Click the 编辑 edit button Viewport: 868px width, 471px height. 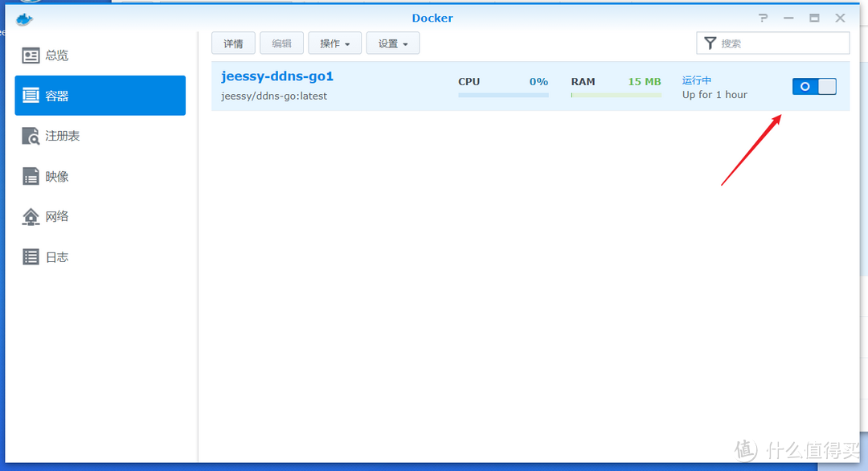pyautogui.click(x=281, y=43)
